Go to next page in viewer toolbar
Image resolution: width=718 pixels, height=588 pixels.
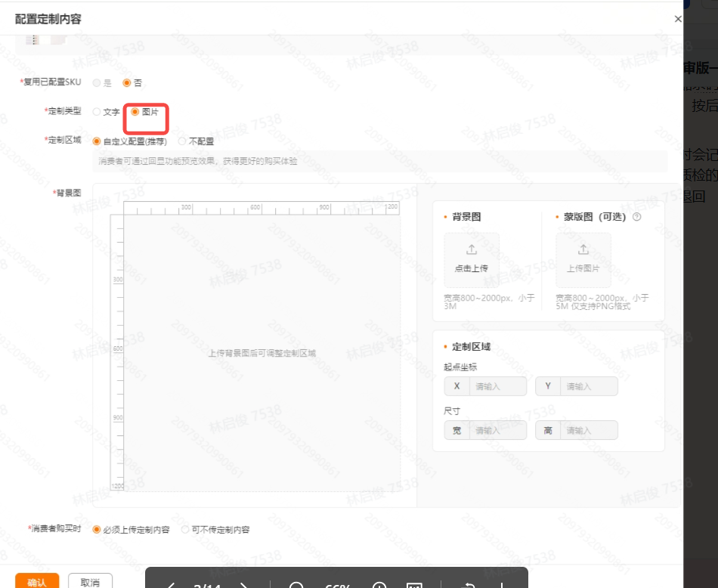[244, 586]
